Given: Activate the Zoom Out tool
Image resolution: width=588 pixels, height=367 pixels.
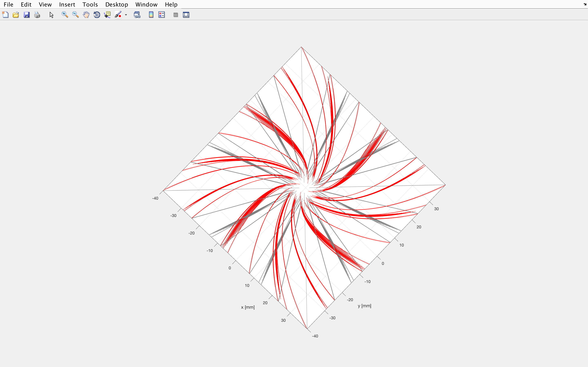Looking at the screenshot, I should tap(75, 15).
